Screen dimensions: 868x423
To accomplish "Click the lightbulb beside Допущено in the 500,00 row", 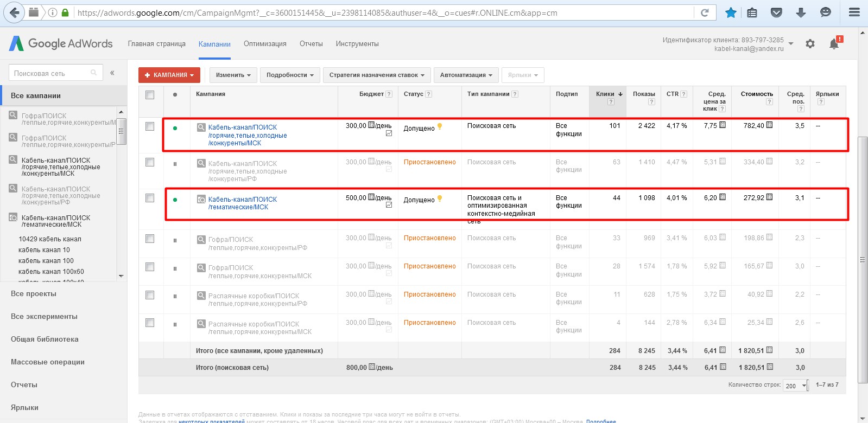I will 440,198.
